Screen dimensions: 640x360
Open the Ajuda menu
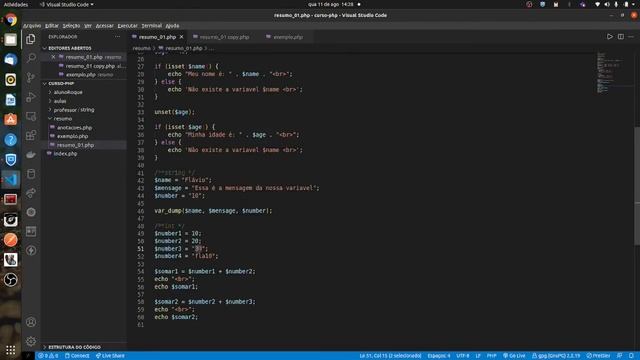[x=172, y=26]
